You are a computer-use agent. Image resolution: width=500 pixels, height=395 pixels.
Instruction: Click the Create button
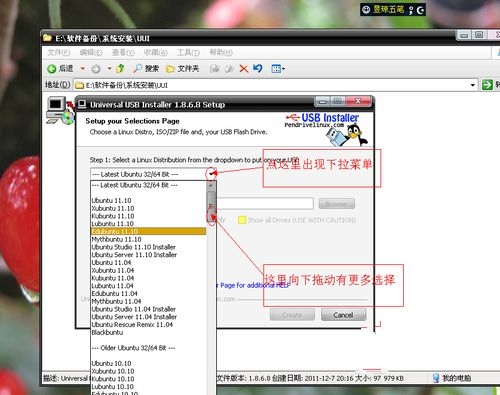[292, 315]
